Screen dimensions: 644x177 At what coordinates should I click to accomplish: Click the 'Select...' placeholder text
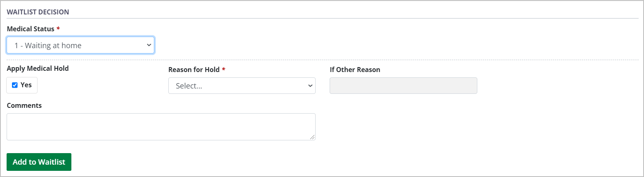[189, 86]
